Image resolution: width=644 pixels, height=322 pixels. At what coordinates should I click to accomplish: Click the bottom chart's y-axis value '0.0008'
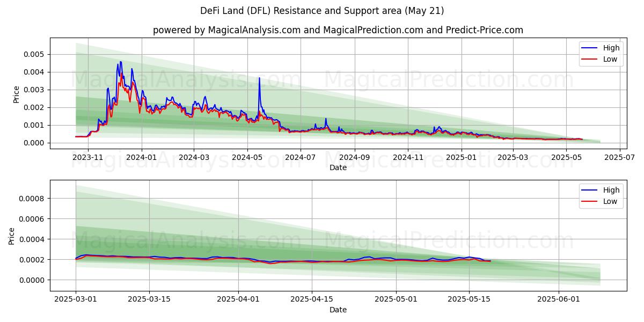[33, 199]
